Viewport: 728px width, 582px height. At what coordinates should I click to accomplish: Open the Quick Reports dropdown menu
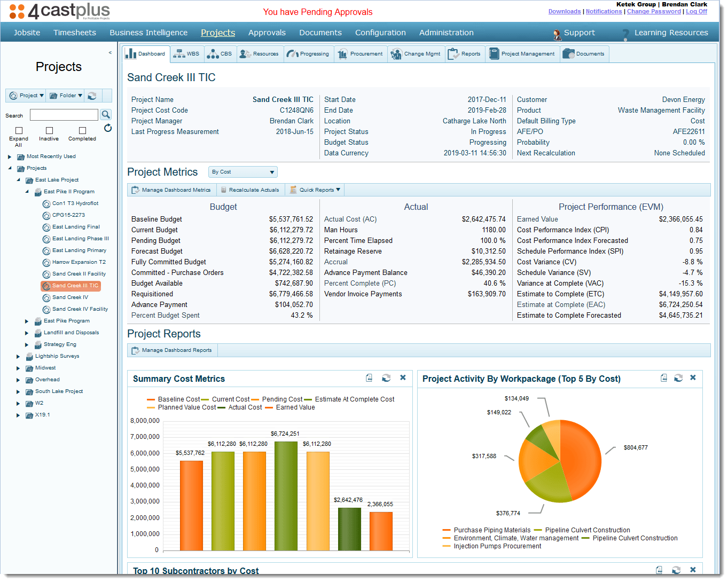pos(315,190)
